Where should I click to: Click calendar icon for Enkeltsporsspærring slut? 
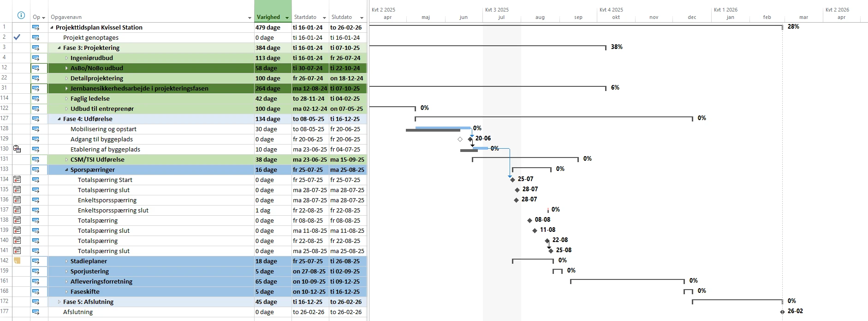[17, 210]
